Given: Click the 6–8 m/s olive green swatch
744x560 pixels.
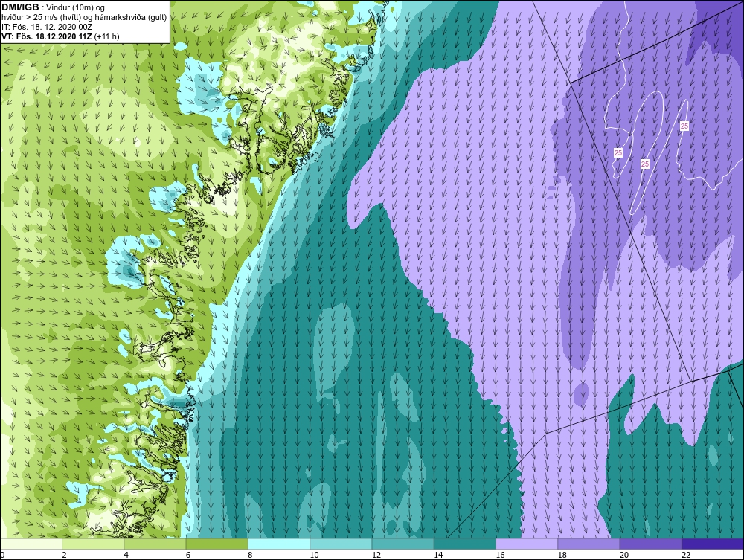Looking at the screenshot, I should pyautogui.click(x=217, y=544).
